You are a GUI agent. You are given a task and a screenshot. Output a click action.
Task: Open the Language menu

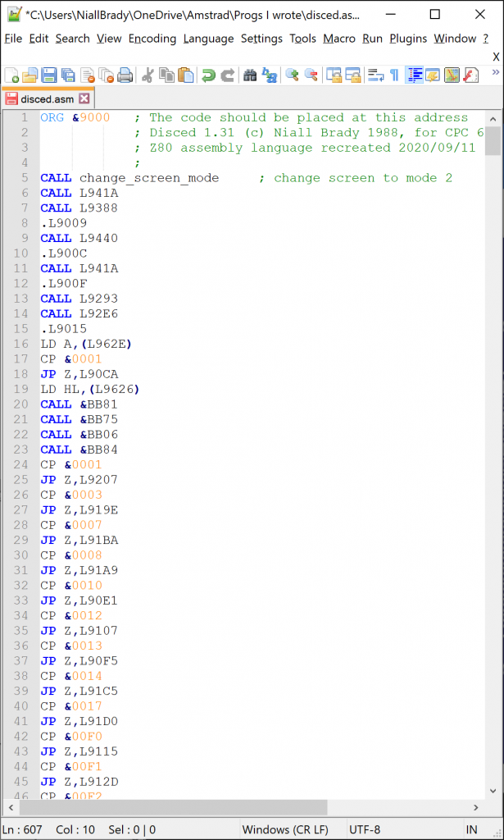click(208, 39)
